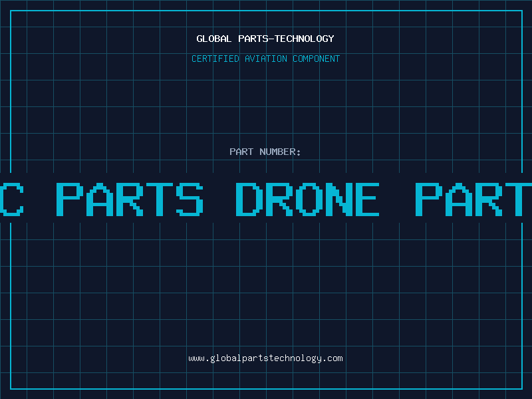Click the CERTIFIED AVIATION COMPONENT subtitle

click(265, 59)
